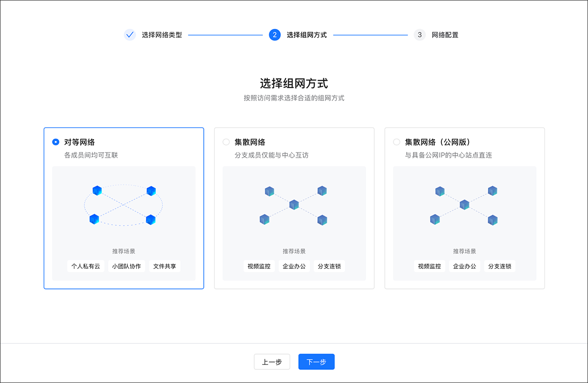This screenshot has height=383, width=588.
Task: Click the 对等网络 mesh topology diagram
Action: [123, 205]
